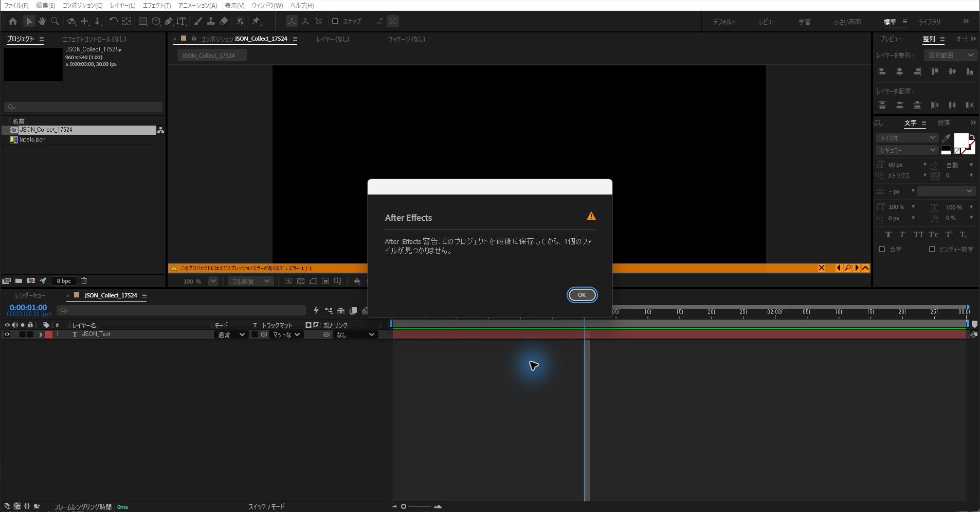This screenshot has height=512, width=980.
Task: Expand the JSON_Text layer properties
Action: pyautogui.click(x=41, y=334)
